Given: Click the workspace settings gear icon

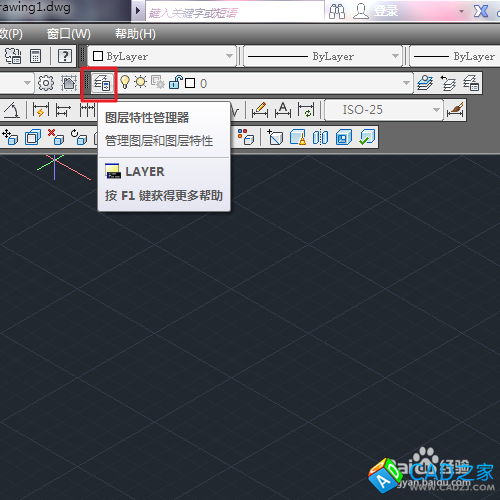Looking at the screenshot, I should [x=46, y=83].
